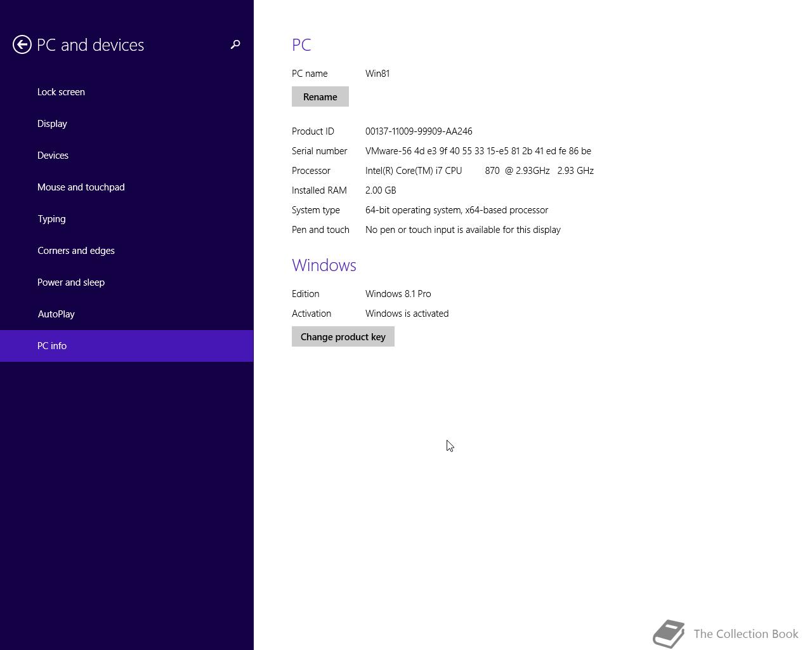The image size is (812, 650).
Task: Select Typing in the sidebar
Action: tap(127, 219)
